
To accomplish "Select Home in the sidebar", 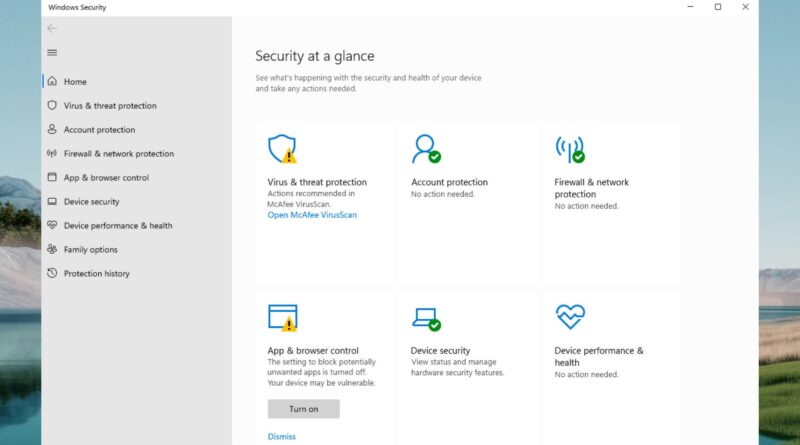I will click(75, 82).
